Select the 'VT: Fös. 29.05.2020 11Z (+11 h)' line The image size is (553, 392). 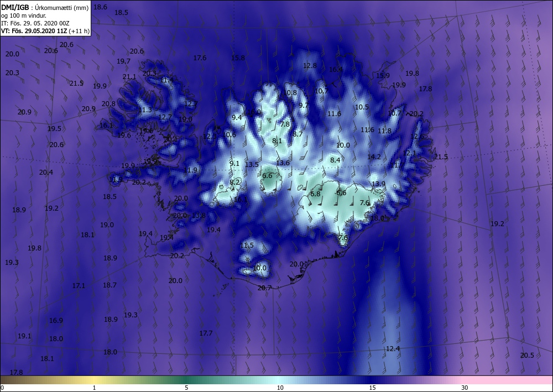[45, 31]
